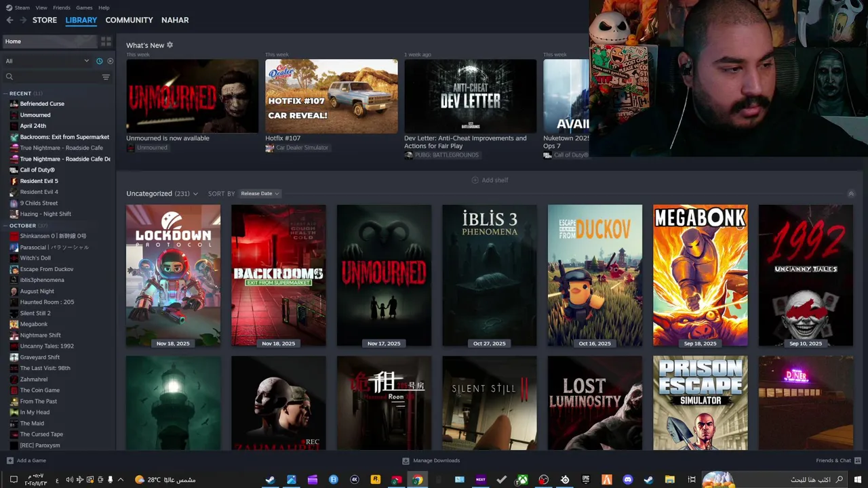This screenshot has height=488, width=868.
Task: Click the Windows Start button
Action: click(x=858, y=480)
